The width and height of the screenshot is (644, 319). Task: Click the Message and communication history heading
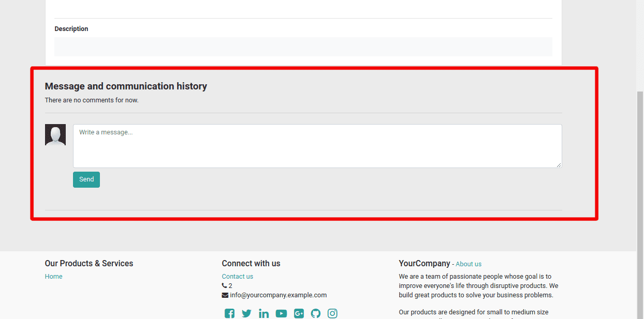tap(126, 86)
